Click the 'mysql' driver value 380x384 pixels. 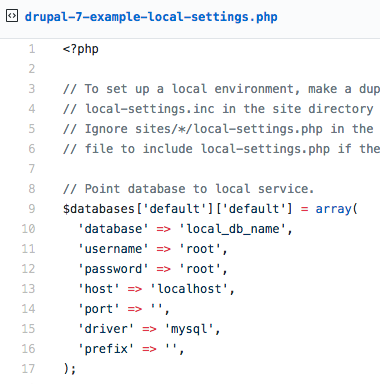click(x=189, y=329)
